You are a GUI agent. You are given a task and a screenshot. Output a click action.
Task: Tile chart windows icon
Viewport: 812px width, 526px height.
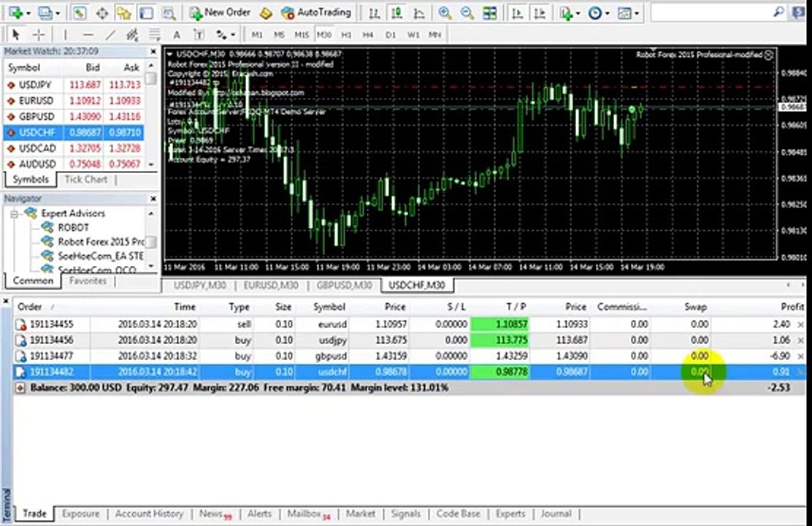pyautogui.click(x=489, y=13)
